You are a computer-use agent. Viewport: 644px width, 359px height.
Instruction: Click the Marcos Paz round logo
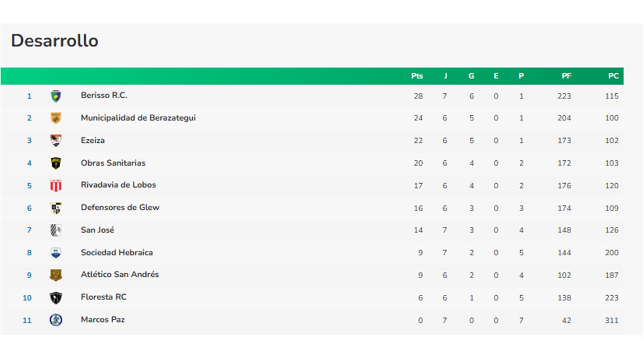56,320
